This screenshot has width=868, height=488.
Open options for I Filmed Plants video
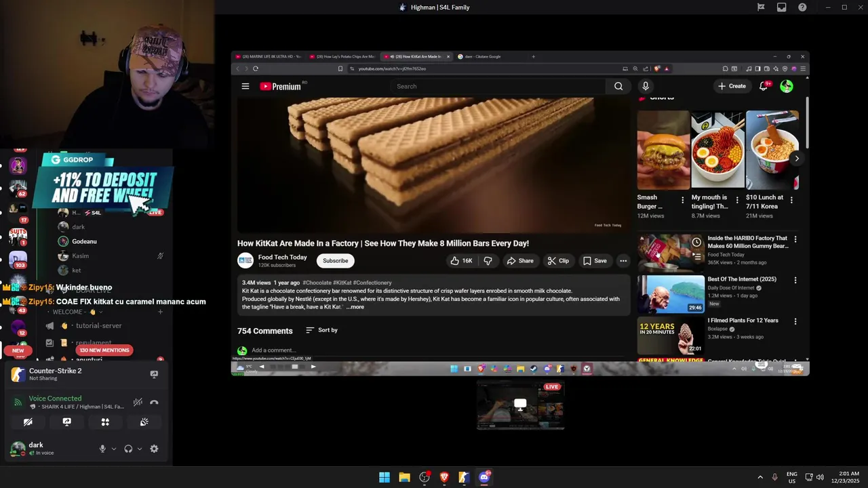click(x=795, y=321)
